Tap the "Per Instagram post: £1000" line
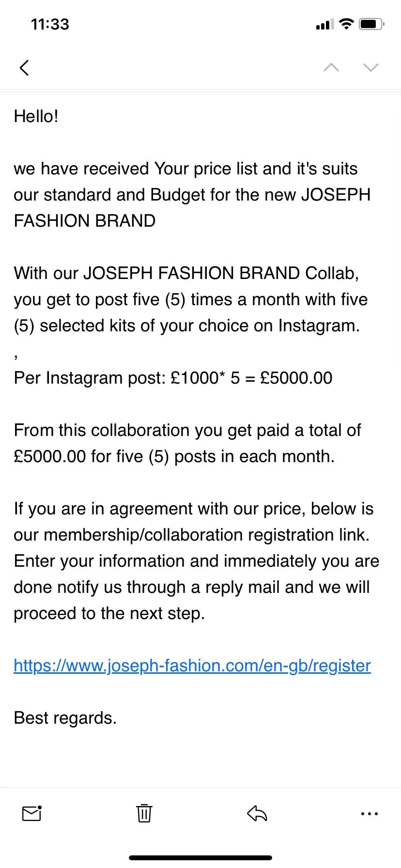Screen dimensions: 401x868 173,378
